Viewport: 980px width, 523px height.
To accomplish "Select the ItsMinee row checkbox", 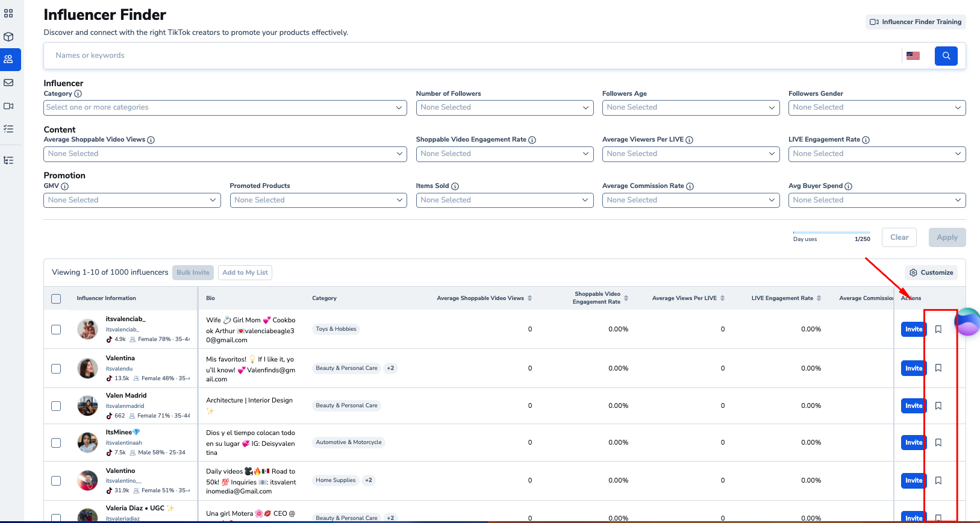I will click(x=56, y=443).
